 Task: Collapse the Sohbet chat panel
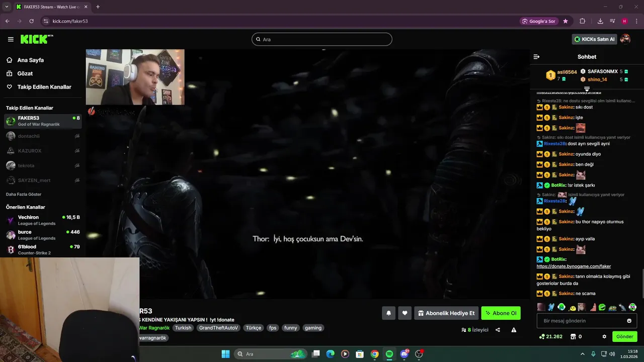[x=536, y=57]
